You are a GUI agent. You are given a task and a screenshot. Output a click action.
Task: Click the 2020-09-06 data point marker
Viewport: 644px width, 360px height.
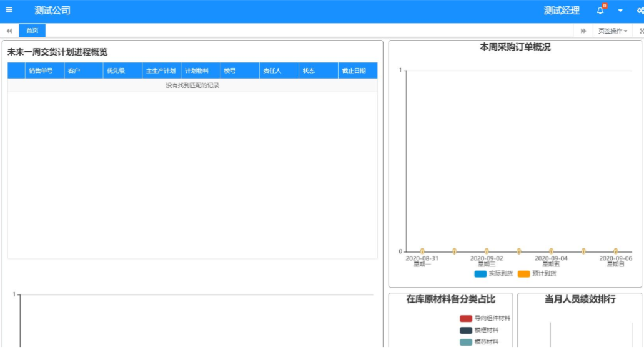(x=615, y=251)
